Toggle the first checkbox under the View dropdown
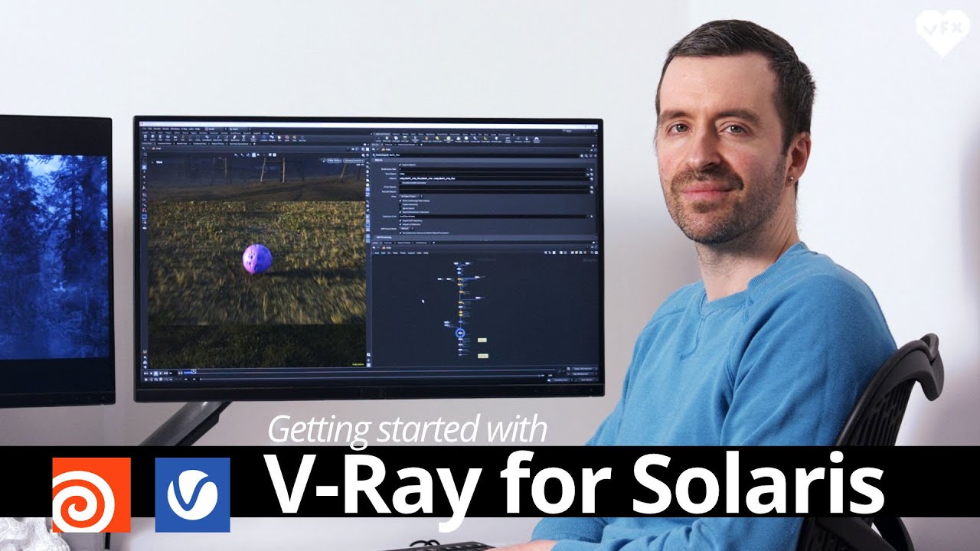 coord(400,201)
